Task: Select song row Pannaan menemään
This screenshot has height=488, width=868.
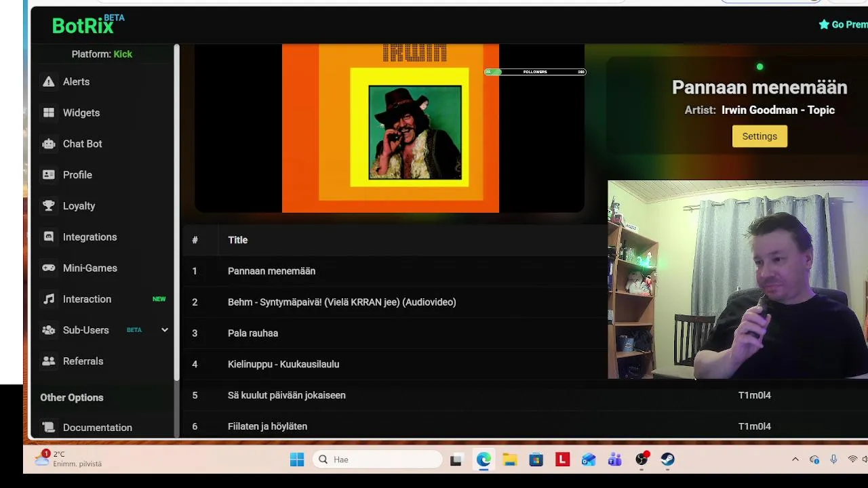Action: pos(272,271)
